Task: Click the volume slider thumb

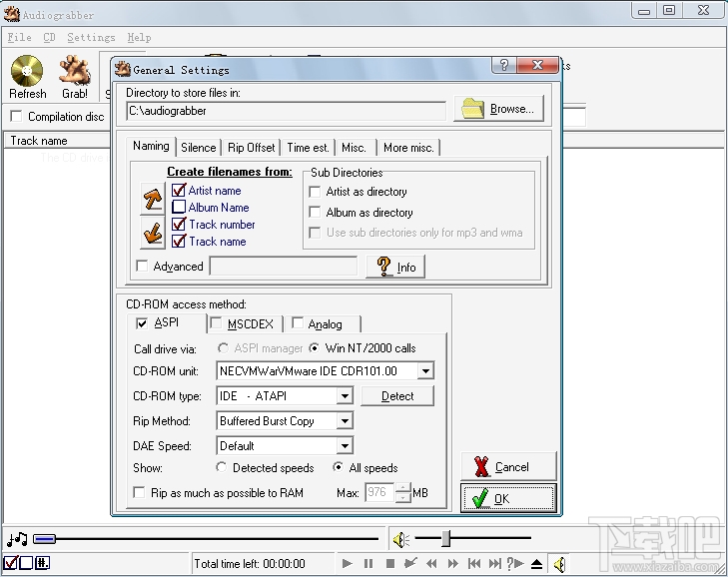Action: pyautogui.click(x=446, y=538)
